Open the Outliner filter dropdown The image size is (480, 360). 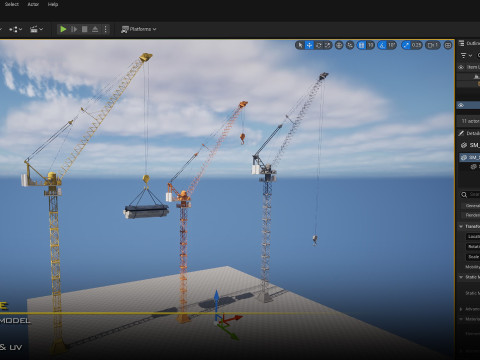[466, 55]
